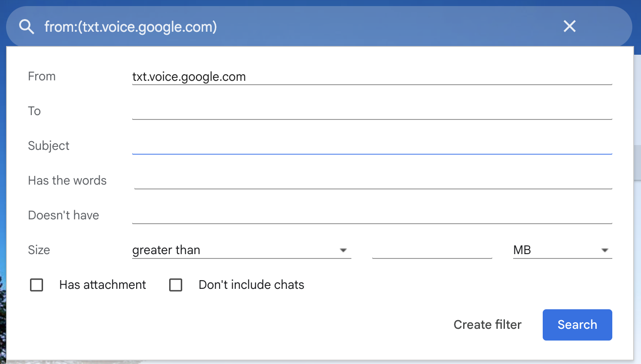Viewport: 641px width, 364px height.
Task: Click the Subject input field
Action: click(x=372, y=146)
